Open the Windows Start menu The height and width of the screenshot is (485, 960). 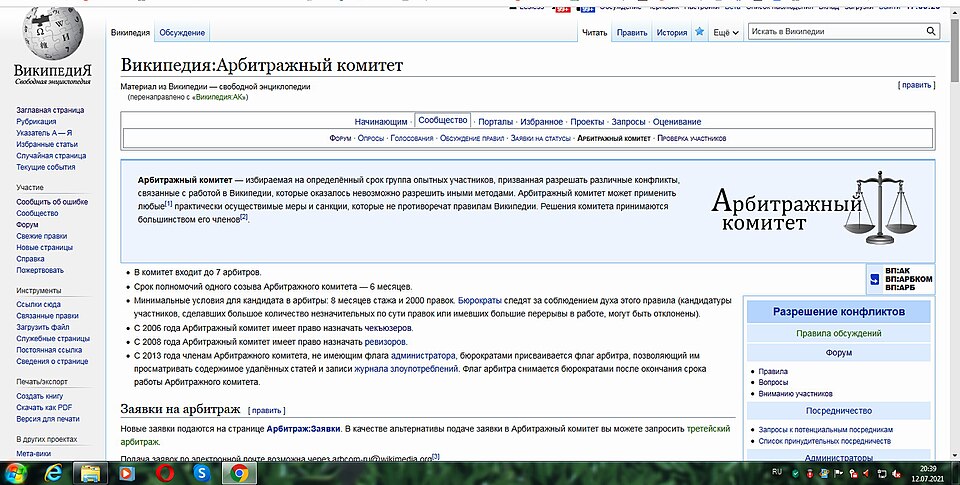15,473
